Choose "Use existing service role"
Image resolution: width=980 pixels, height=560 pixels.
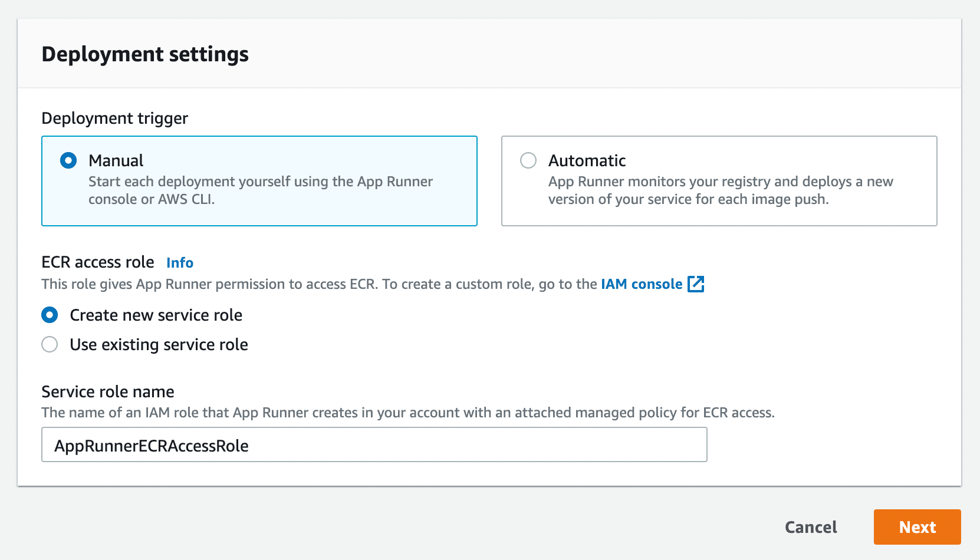[x=50, y=344]
